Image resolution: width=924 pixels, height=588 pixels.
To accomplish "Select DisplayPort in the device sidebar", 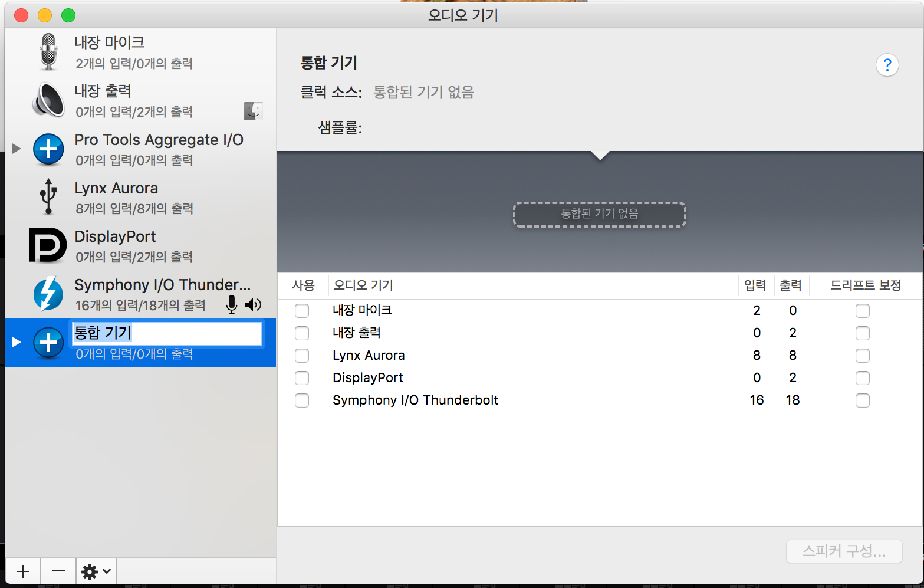I will click(140, 245).
